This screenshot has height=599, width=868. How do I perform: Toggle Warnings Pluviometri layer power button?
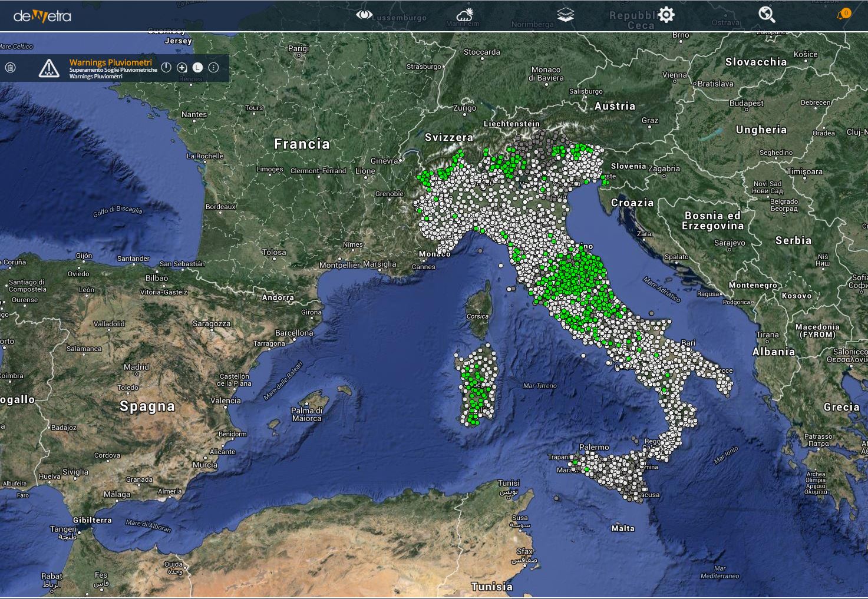166,67
